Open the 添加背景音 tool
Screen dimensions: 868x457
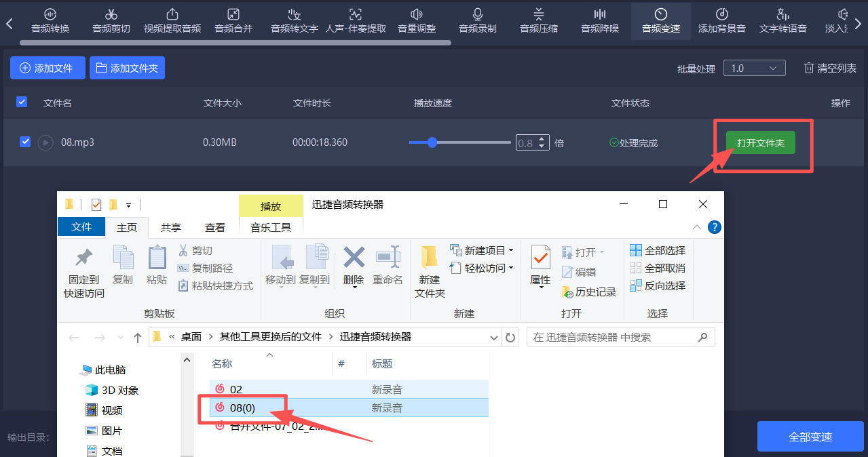(721, 20)
